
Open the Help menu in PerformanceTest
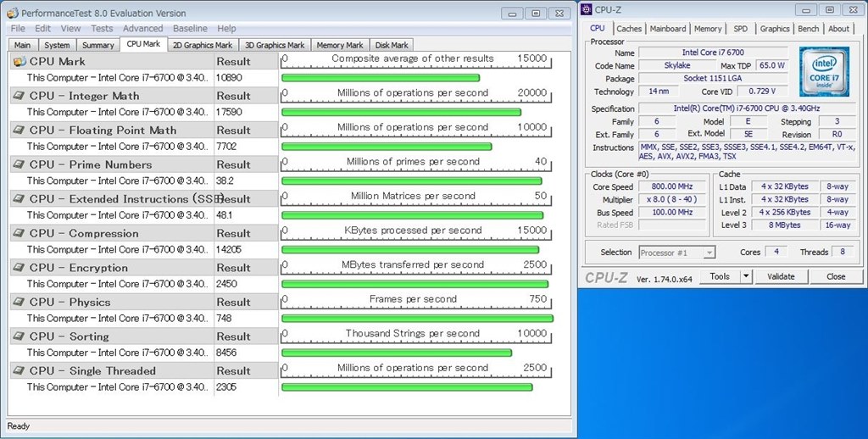pos(226,28)
